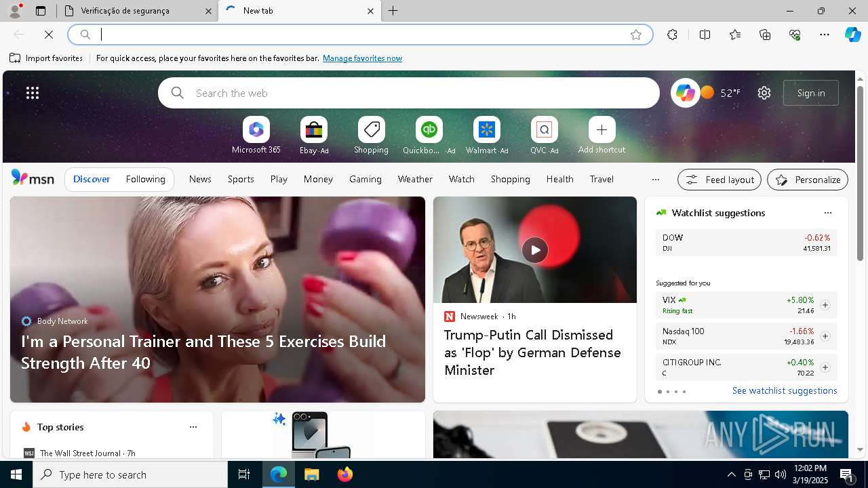Open Copilot sidebar icon

coord(852,35)
